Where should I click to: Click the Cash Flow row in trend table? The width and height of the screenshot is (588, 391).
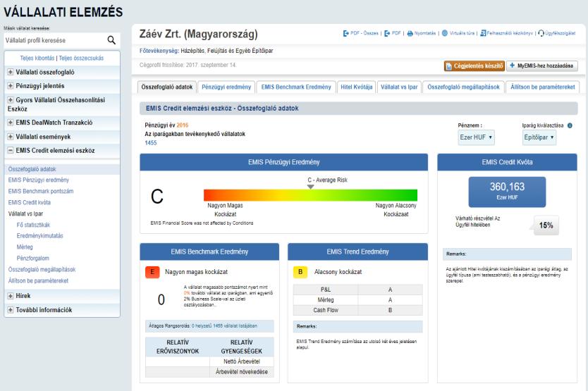[357, 311]
